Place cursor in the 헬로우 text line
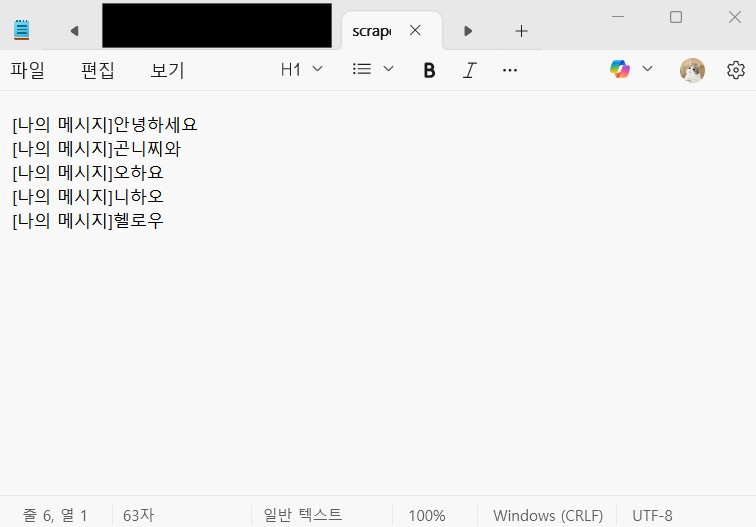Image resolution: width=756 pixels, height=527 pixels. click(x=139, y=221)
